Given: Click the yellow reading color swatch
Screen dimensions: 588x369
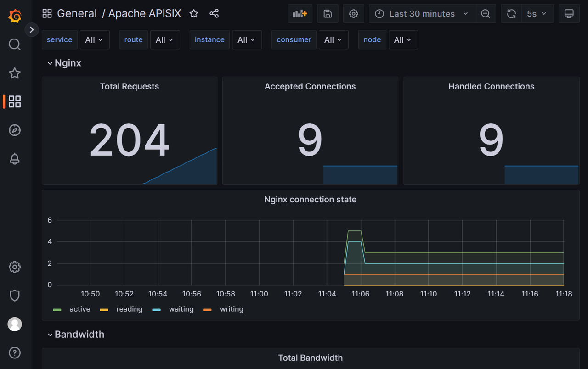Looking at the screenshot, I should (x=104, y=310).
